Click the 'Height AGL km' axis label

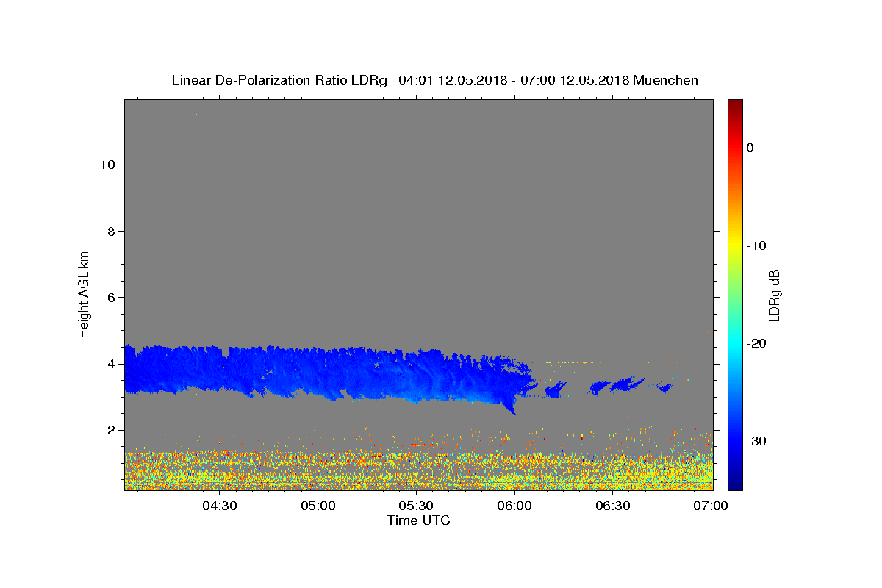84,294
